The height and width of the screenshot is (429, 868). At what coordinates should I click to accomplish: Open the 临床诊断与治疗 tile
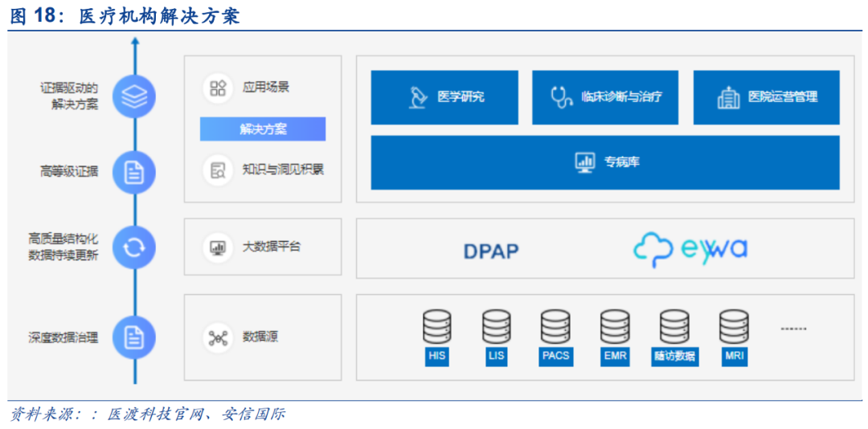coord(605,97)
